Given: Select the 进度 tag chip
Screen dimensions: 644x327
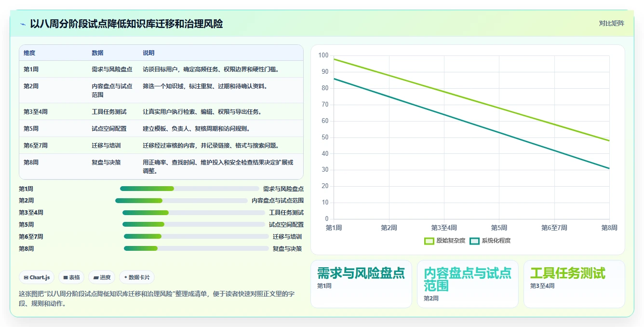Looking at the screenshot, I should click(102, 277).
